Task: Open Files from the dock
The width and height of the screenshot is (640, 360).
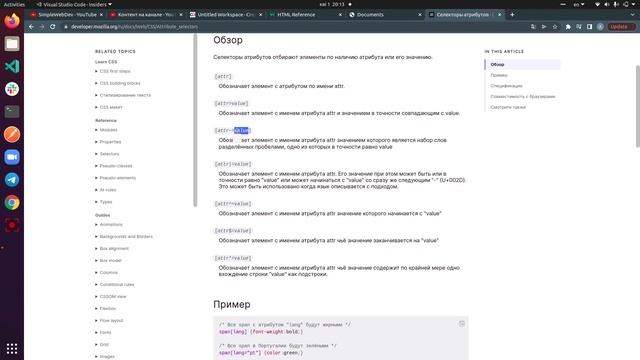Action: 12,44
